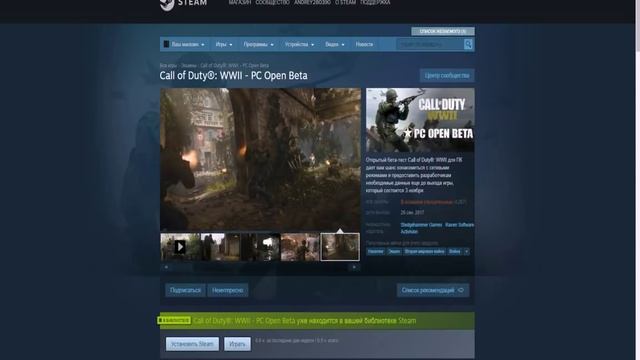640x360 pixels.
Task: Click the Неинтересно button
Action: pyautogui.click(x=228, y=290)
